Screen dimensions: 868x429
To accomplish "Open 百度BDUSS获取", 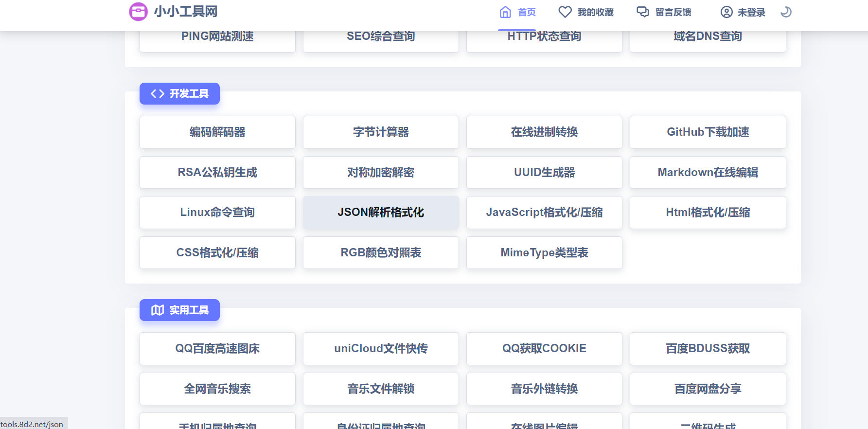I will coord(708,349).
